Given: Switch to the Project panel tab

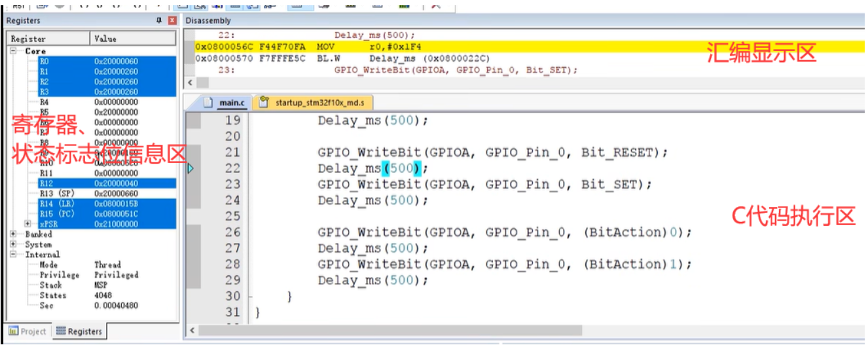Looking at the screenshot, I should (x=27, y=331).
